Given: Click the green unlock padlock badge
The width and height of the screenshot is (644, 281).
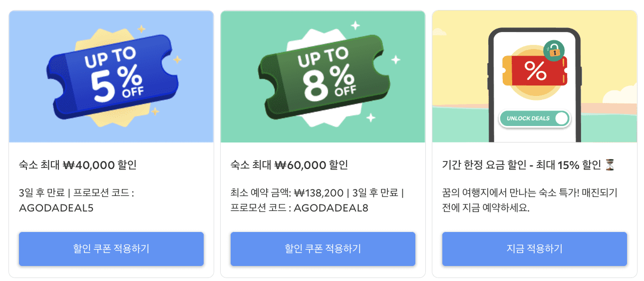Looking at the screenshot, I should (554, 50).
